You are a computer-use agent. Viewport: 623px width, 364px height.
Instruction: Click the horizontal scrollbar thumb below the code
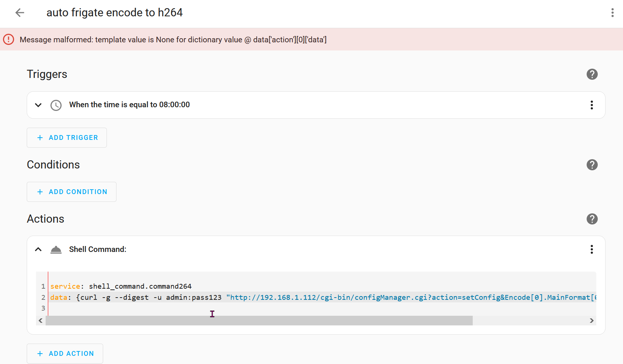coord(260,321)
